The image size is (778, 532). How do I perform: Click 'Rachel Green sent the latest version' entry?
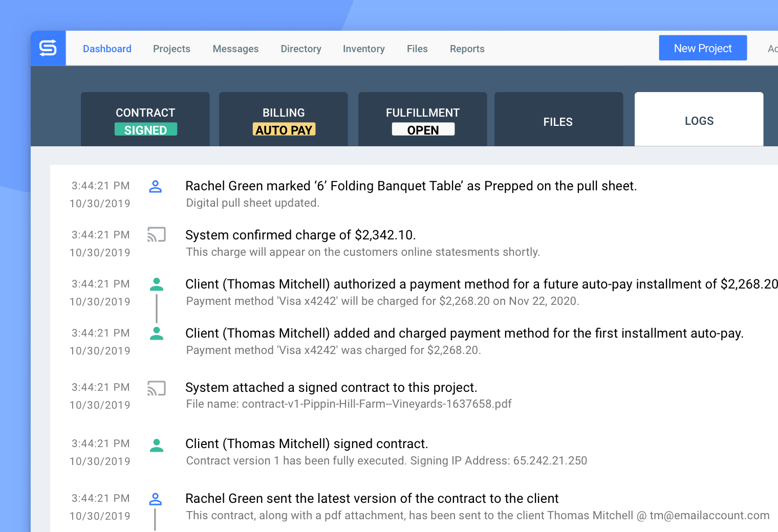point(372,499)
